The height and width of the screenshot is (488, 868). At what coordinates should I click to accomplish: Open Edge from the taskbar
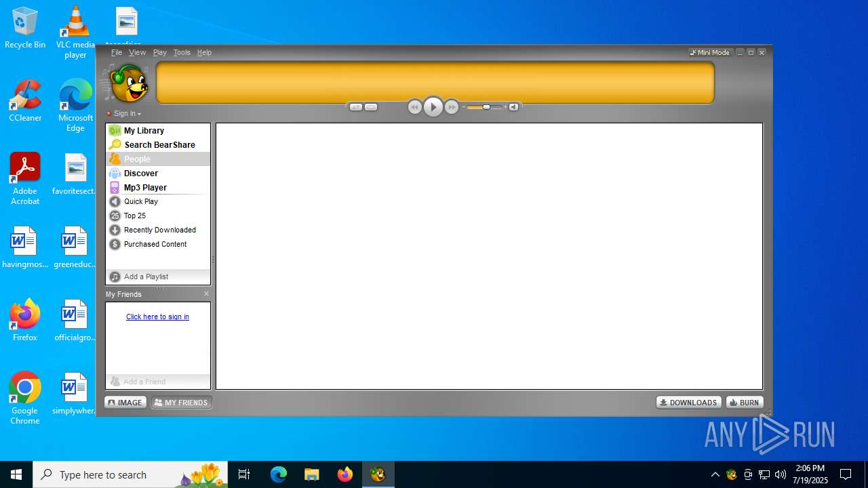279,474
